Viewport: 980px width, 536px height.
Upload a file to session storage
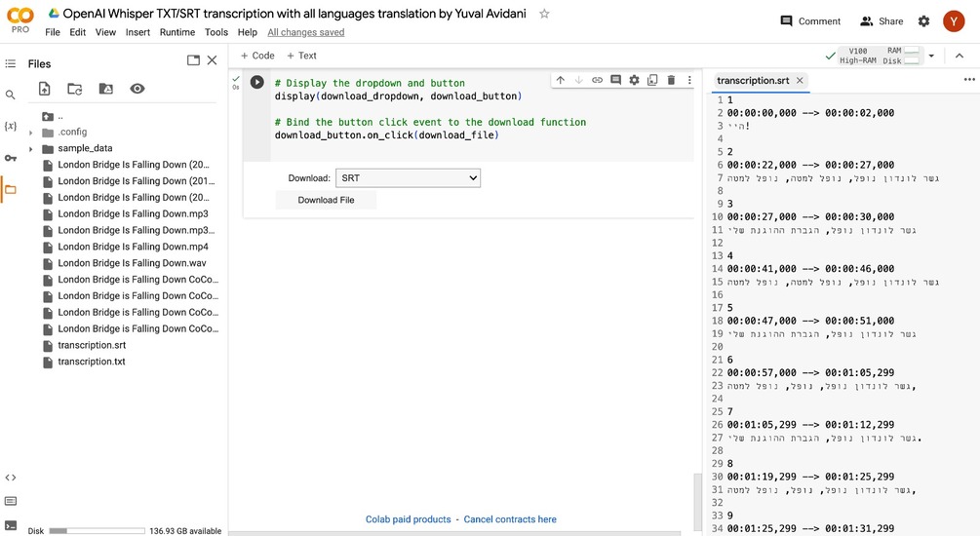coord(45,89)
